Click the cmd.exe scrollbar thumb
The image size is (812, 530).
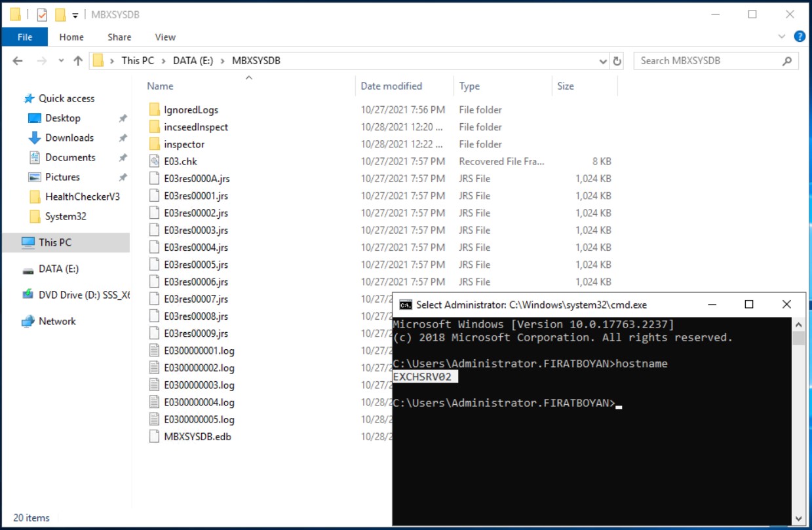tap(798, 338)
